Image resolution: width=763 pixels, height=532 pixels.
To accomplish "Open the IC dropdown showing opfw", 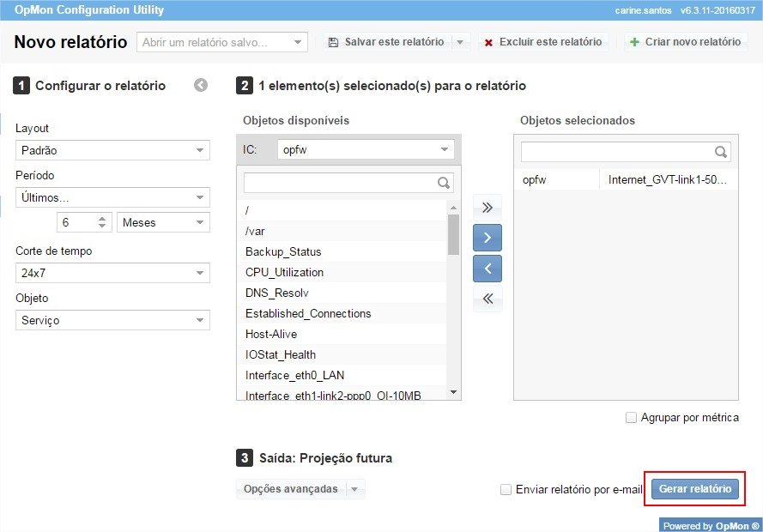I will click(366, 149).
